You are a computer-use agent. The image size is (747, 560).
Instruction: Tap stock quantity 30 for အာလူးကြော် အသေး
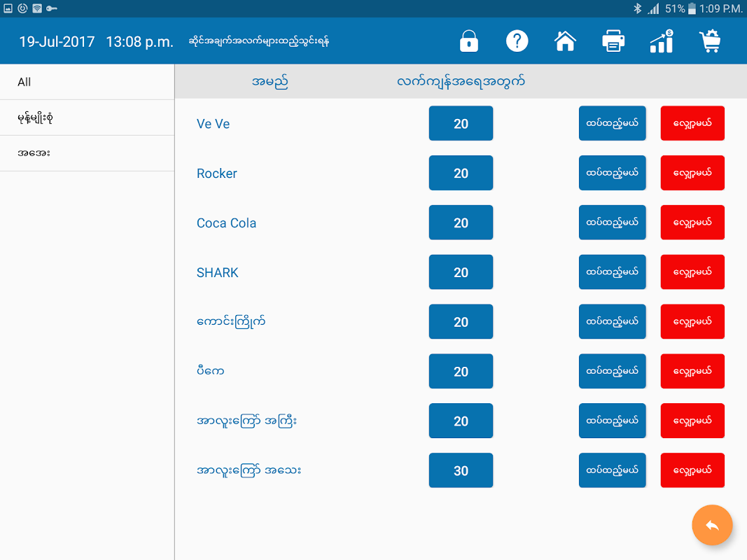coord(461,470)
